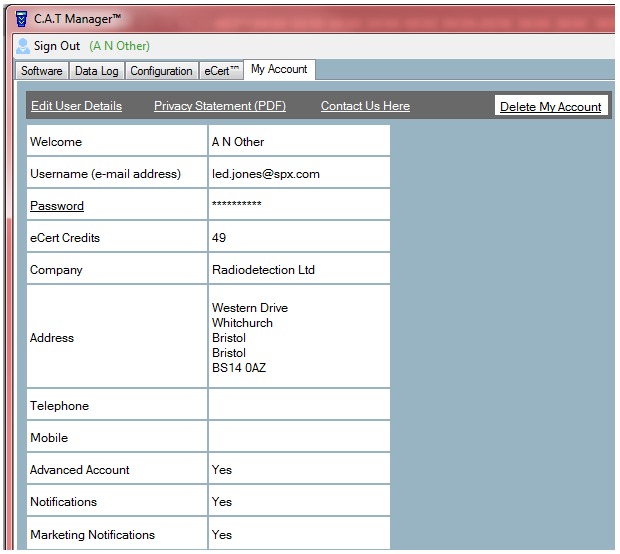Click the Company label cell
The image size is (620, 554).
[x=117, y=269]
